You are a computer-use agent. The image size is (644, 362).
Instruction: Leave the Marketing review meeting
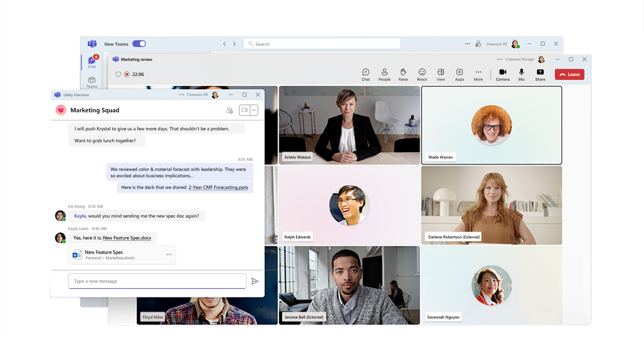tap(569, 74)
